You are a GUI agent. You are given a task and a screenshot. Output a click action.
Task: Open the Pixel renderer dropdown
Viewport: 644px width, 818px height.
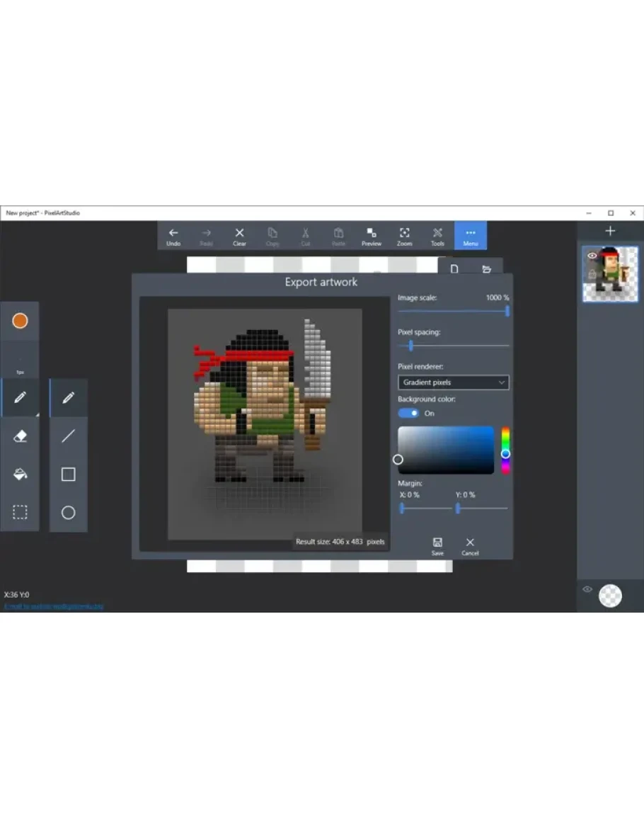pyautogui.click(x=453, y=382)
